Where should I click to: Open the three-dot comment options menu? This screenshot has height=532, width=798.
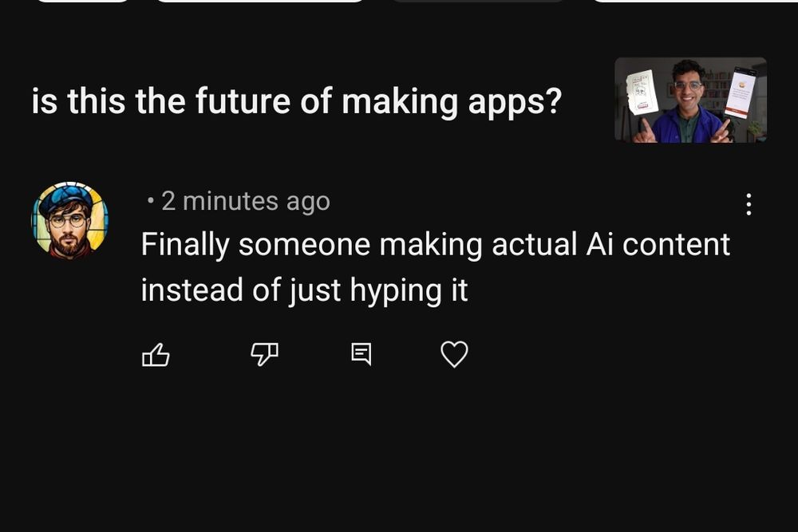748,204
